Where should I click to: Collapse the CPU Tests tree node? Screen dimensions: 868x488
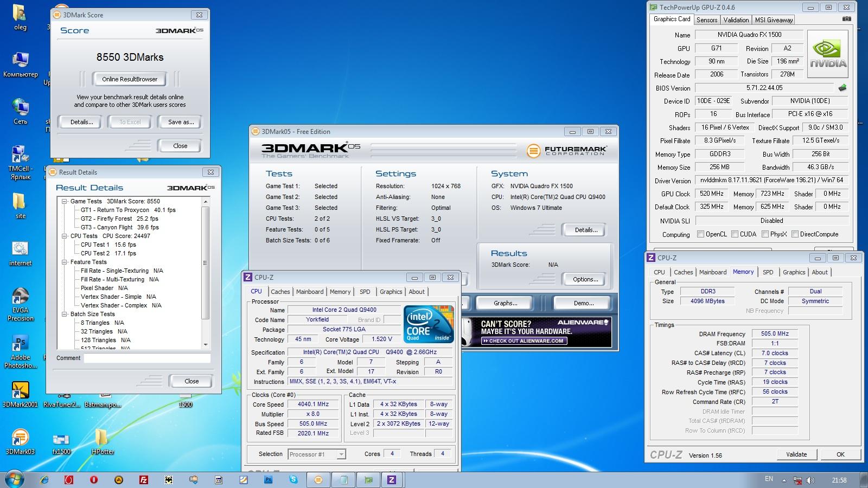tap(65, 236)
